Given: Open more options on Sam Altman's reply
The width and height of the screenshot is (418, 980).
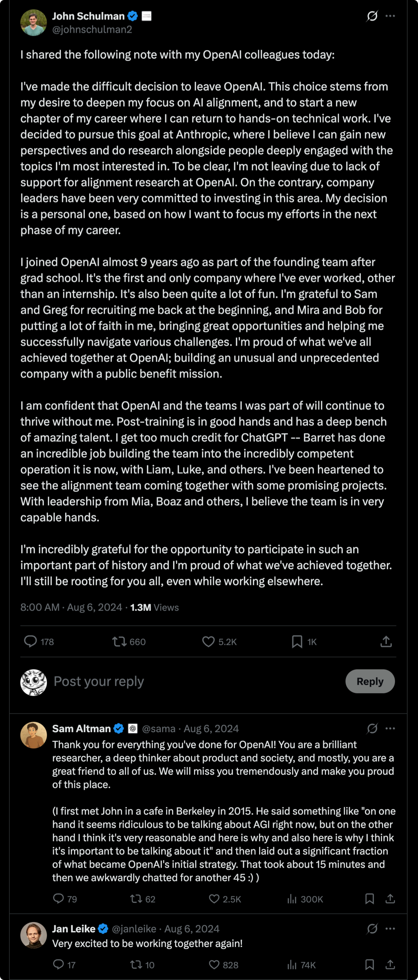Looking at the screenshot, I should coord(390,729).
